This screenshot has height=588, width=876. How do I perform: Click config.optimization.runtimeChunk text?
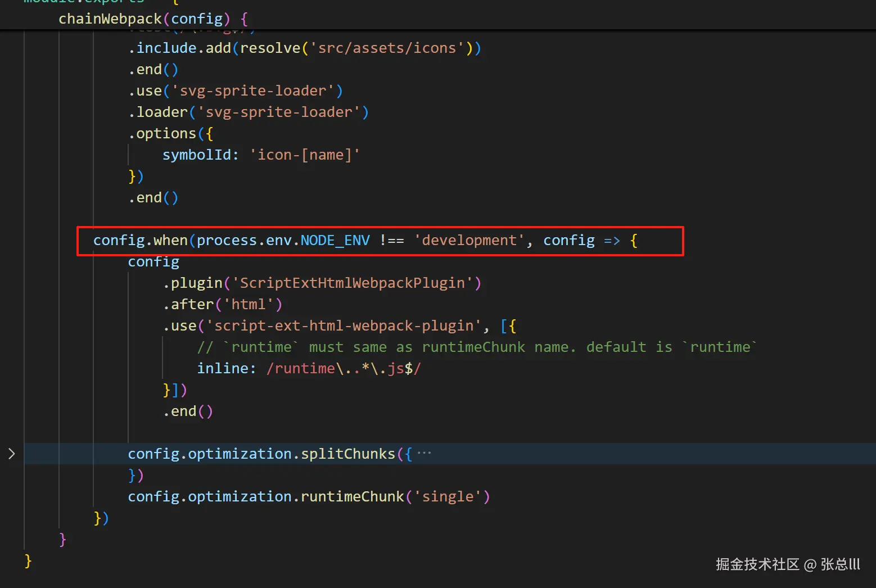266,496
